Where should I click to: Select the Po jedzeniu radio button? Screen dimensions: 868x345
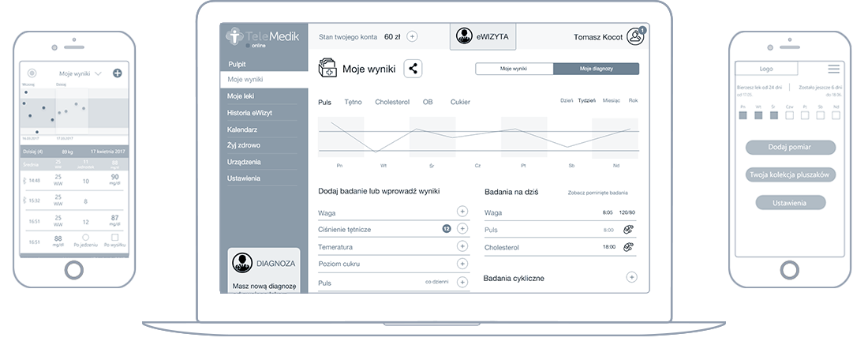click(86, 237)
